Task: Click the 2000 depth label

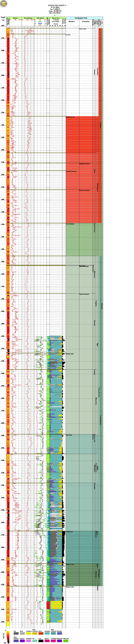Action: (2, 75)
